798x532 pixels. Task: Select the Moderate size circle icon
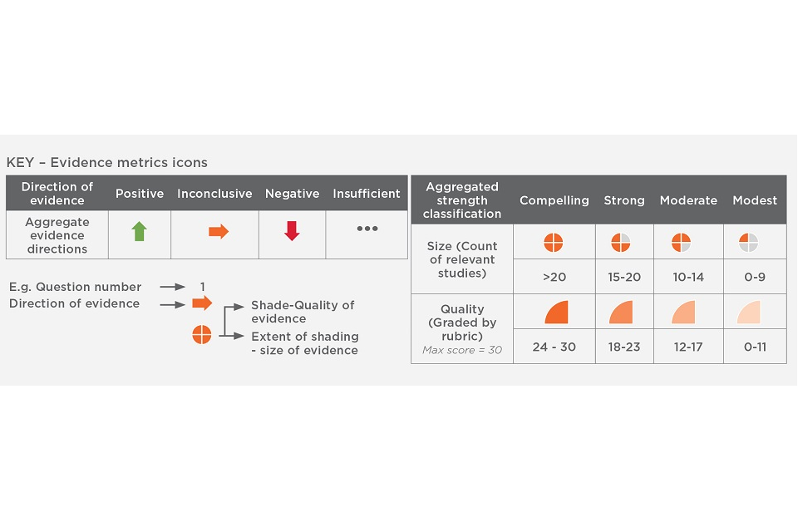click(682, 243)
